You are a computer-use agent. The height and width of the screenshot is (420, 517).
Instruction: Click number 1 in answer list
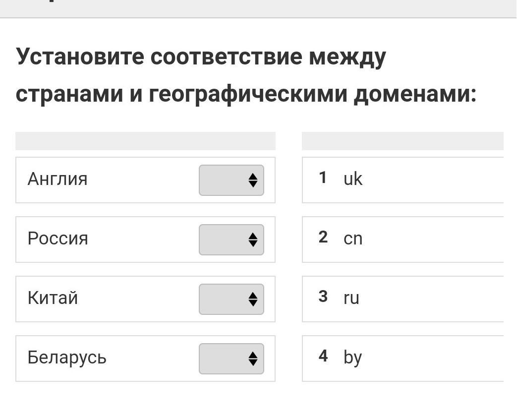[x=323, y=178]
